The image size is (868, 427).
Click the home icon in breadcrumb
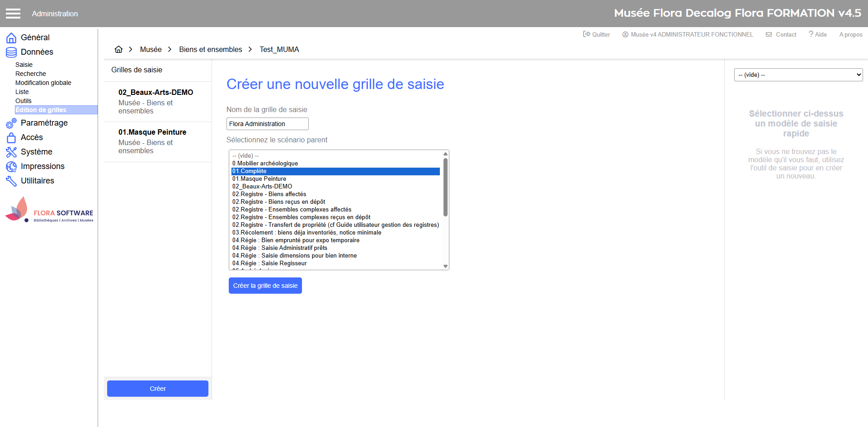pyautogui.click(x=118, y=49)
